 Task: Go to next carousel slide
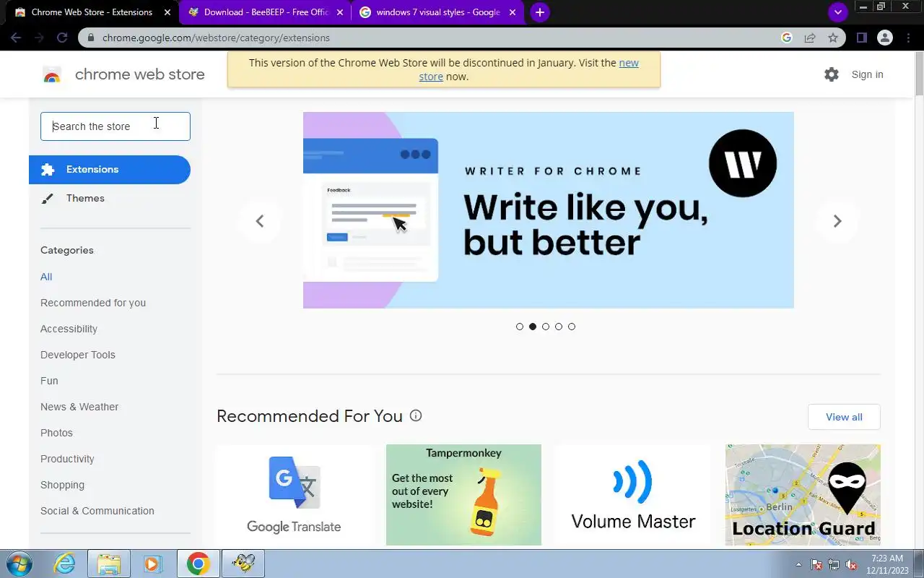coord(837,221)
